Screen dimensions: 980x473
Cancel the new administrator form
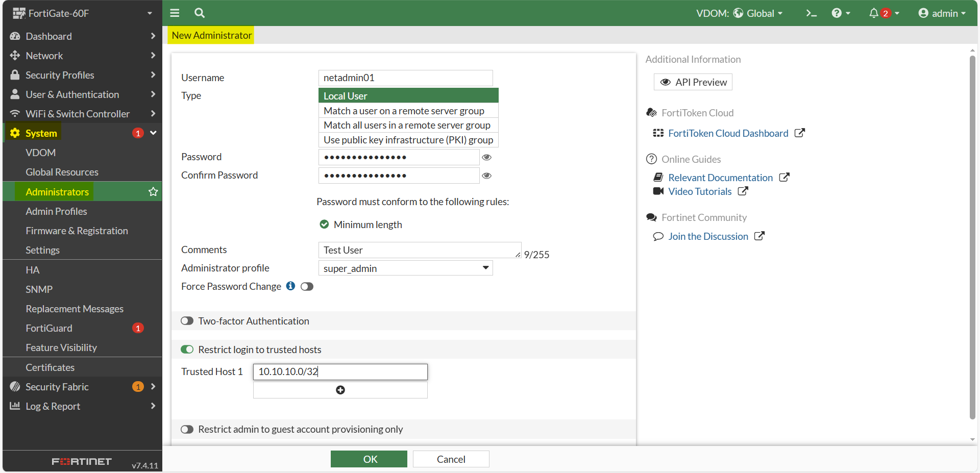pos(451,459)
